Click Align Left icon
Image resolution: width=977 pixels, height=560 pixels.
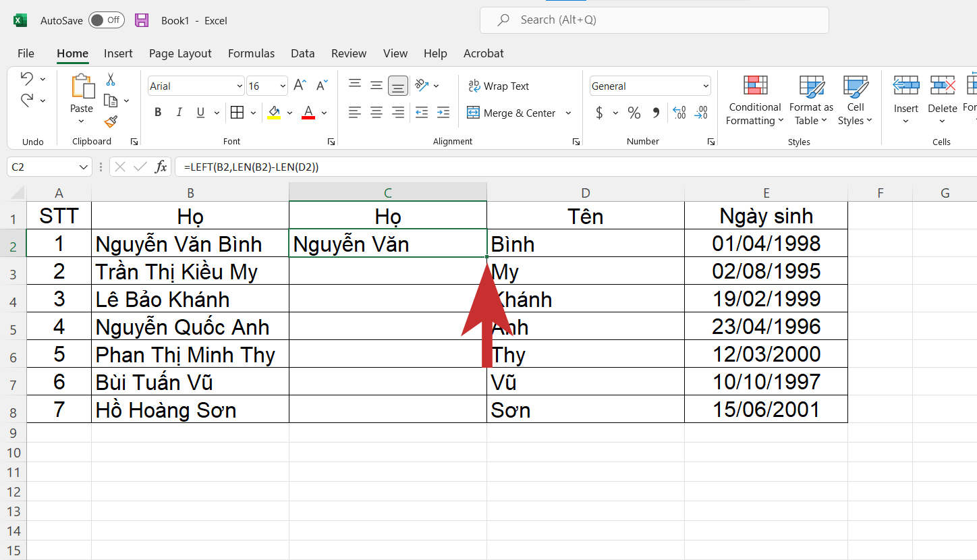pos(355,113)
